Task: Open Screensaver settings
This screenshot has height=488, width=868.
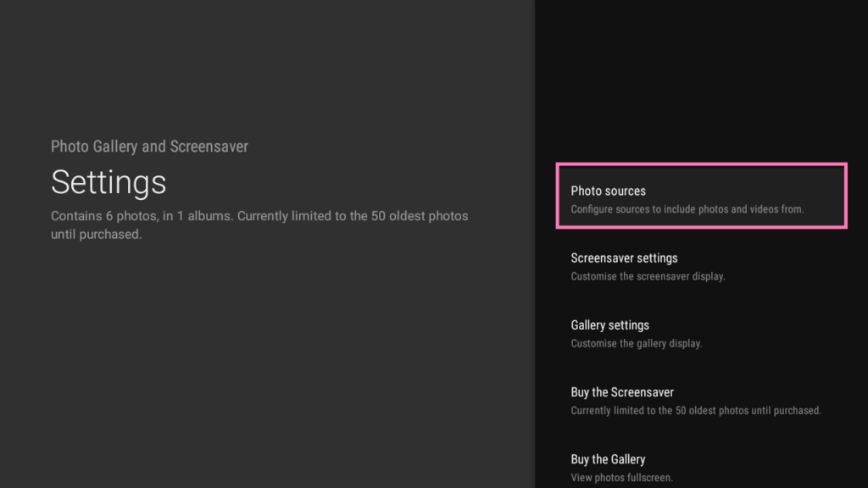Action: click(x=701, y=267)
